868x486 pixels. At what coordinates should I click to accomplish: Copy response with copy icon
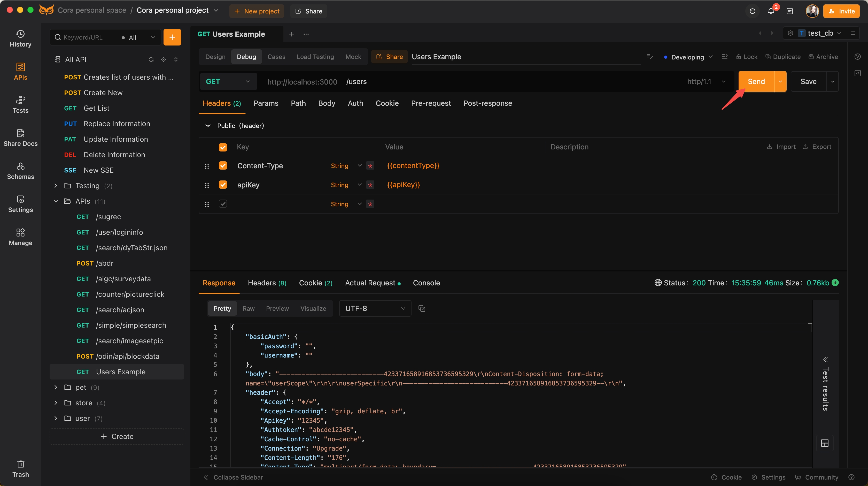pos(422,308)
